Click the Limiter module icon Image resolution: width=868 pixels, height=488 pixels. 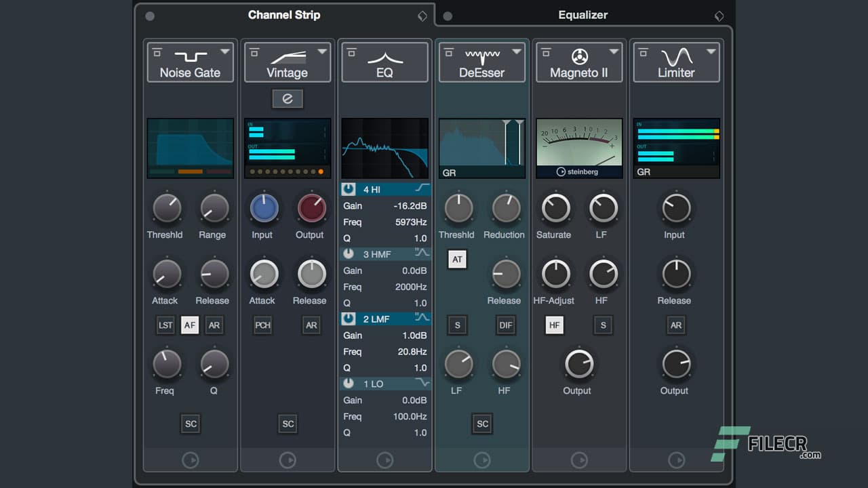(x=676, y=58)
